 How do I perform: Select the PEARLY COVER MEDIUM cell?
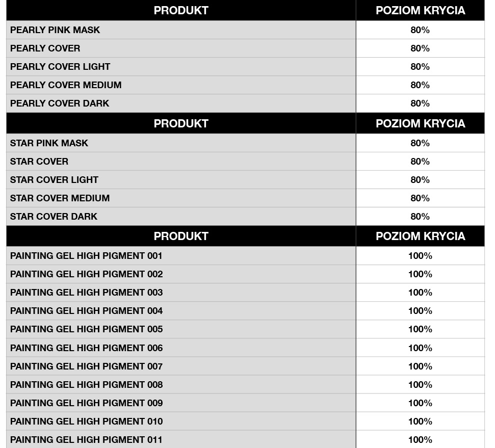(x=66, y=85)
